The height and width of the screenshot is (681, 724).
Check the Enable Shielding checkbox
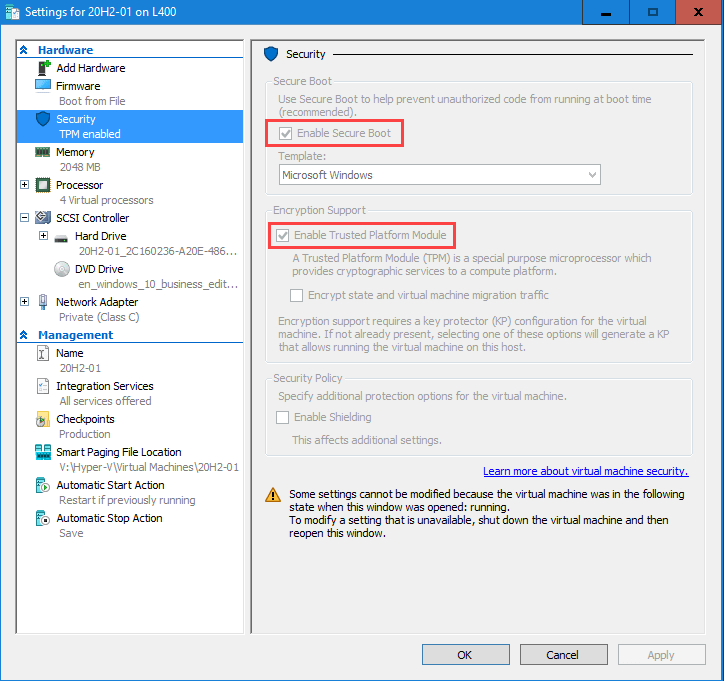pyautogui.click(x=282, y=417)
